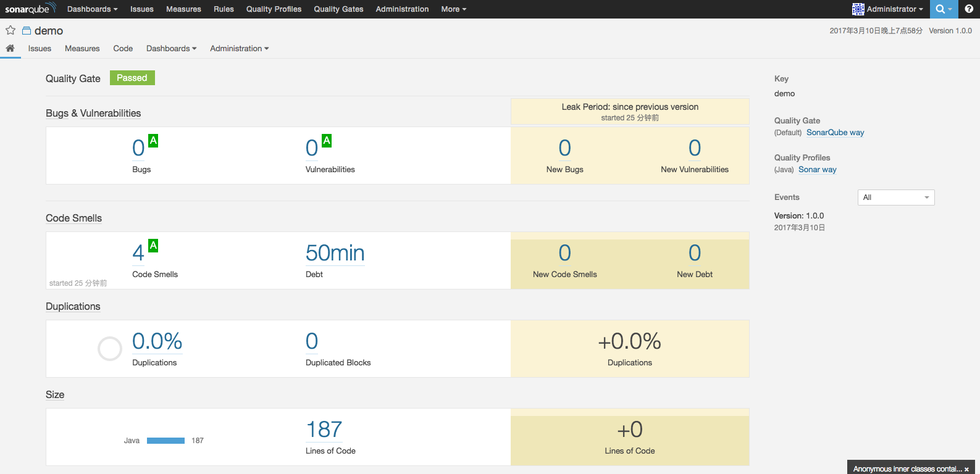
Task: Click the duplications donut chart icon
Action: 110,349
